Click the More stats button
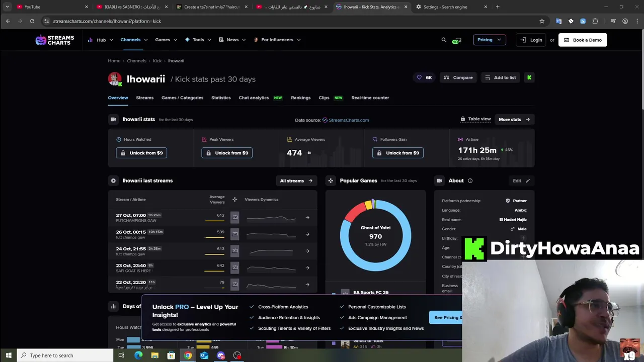This screenshot has width=644, height=362. (x=514, y=119)
